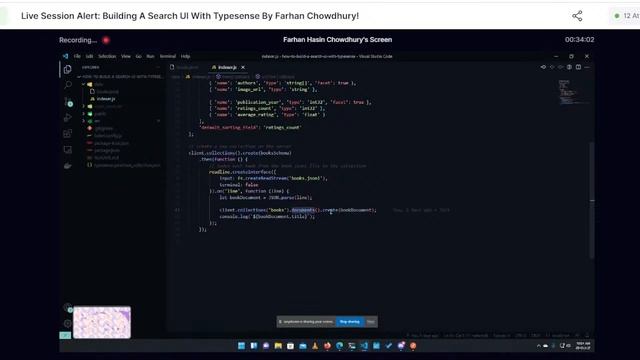Click Hide on the screen sharing bar
Viewport: 640px width, 360px height.
[x=371, y=322]
